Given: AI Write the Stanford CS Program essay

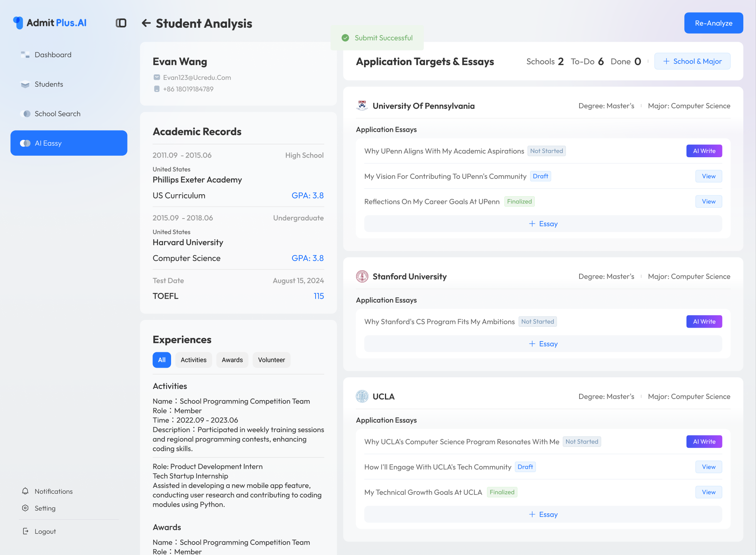Looking at the screenshot, I should click(x=704, y=321).
